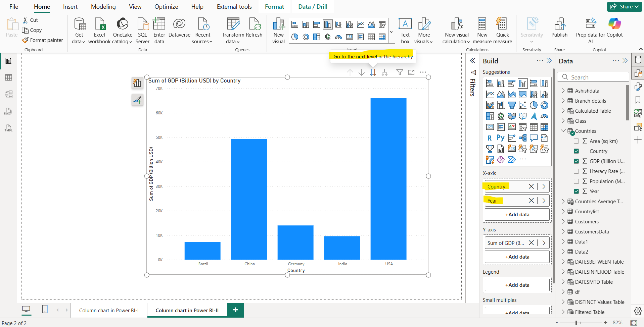Check the Literacy Rate field checkbox
The width and height of the screenshot is (644, 327).
[x=577, y=171]
